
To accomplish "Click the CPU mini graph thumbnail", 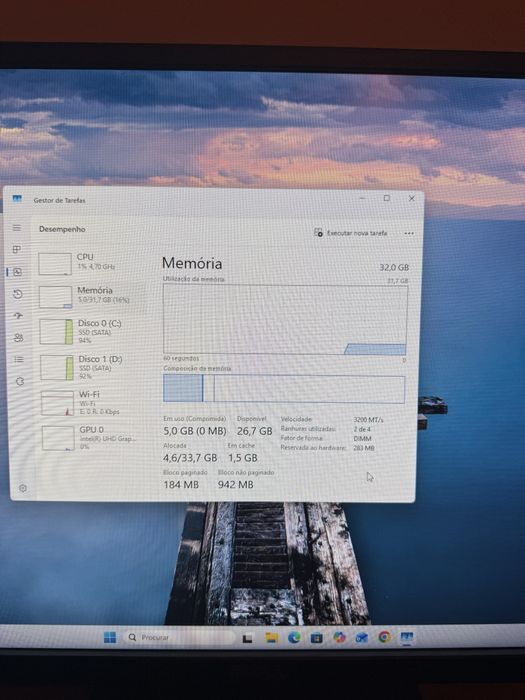I will point(55,264).
